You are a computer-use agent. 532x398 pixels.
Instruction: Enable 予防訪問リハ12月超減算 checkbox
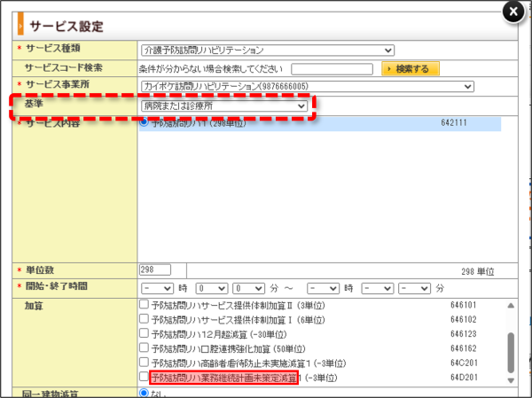144,333
